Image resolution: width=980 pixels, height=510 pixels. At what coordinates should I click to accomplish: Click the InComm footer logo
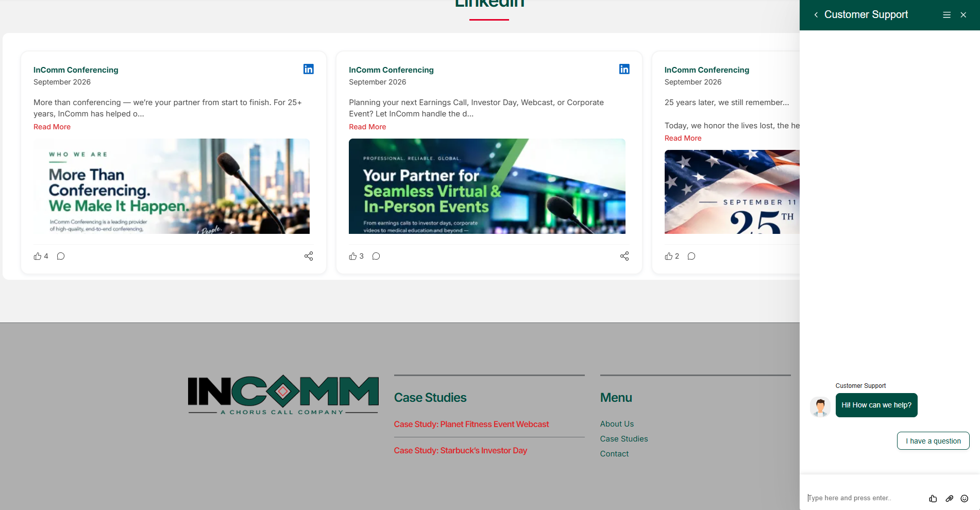pyautogui.click(x=283, y=395)
